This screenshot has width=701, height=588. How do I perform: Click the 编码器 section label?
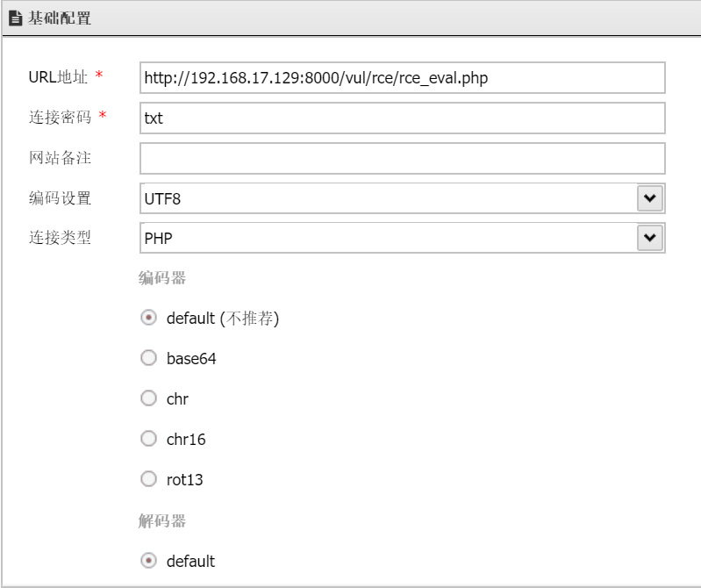162,279
